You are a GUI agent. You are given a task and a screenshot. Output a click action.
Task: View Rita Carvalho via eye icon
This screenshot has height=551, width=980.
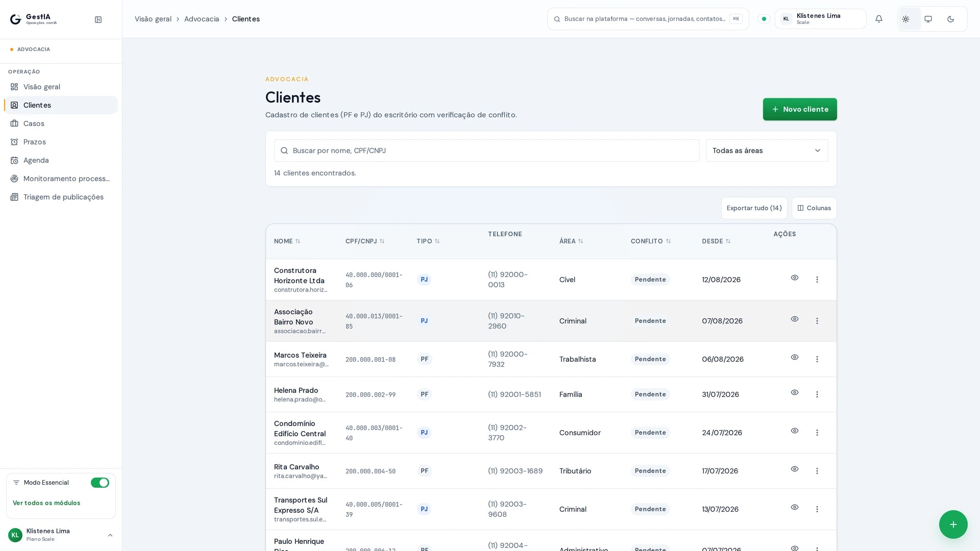point(794,469)
